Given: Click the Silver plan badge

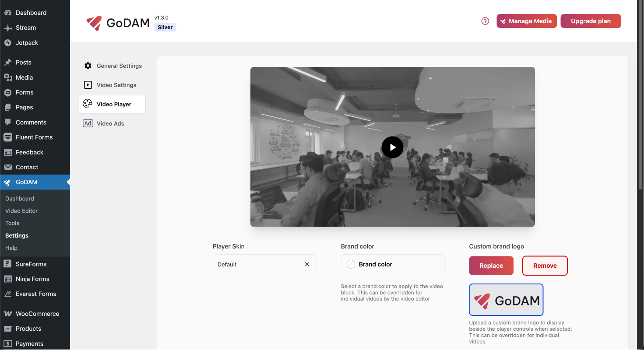Looking at the screenshot, I should pos(165,27).
